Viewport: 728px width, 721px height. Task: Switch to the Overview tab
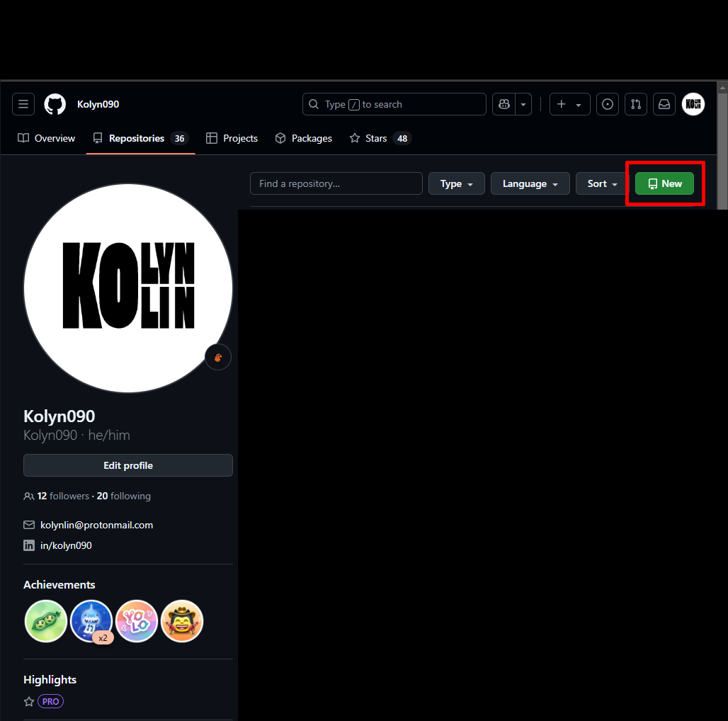point(47,138)
